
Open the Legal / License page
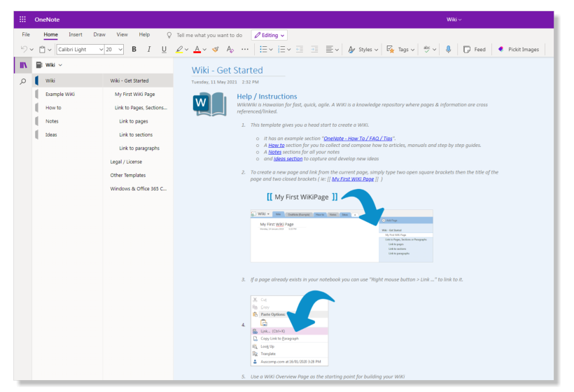click(x=138, y=162)
